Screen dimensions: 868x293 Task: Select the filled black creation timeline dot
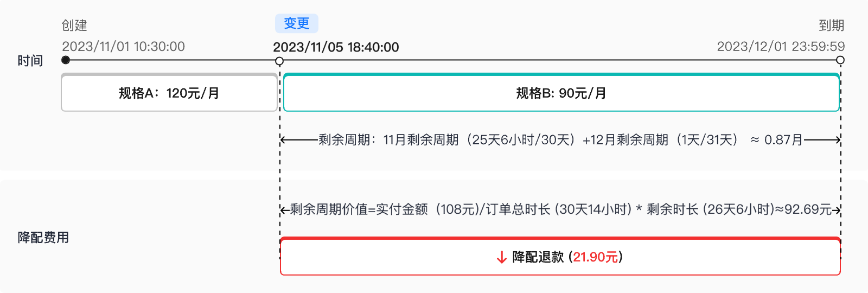coord(66,60)
